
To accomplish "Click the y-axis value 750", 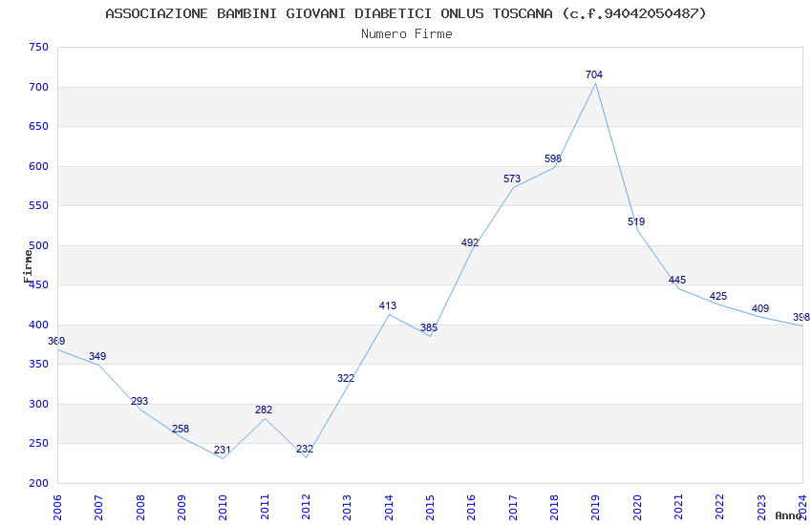I will pos(39,47).
